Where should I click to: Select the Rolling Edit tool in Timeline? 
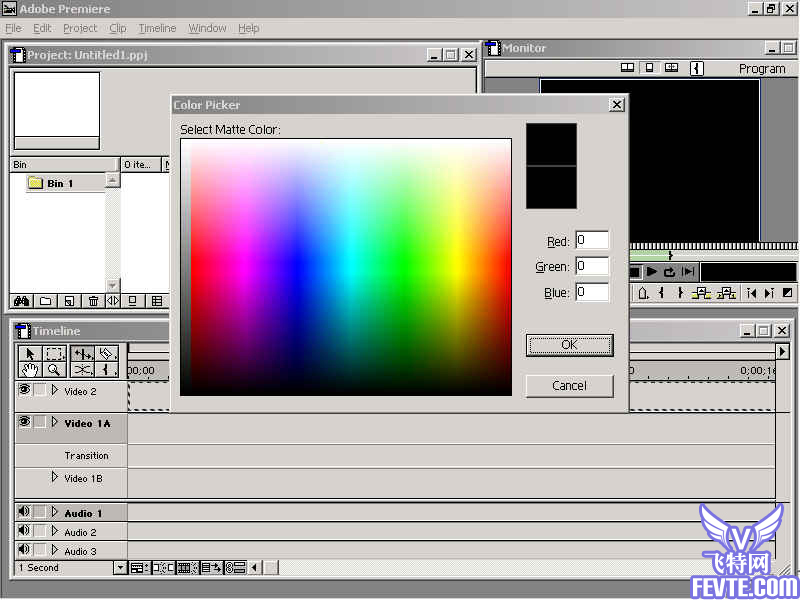[83, 354]
